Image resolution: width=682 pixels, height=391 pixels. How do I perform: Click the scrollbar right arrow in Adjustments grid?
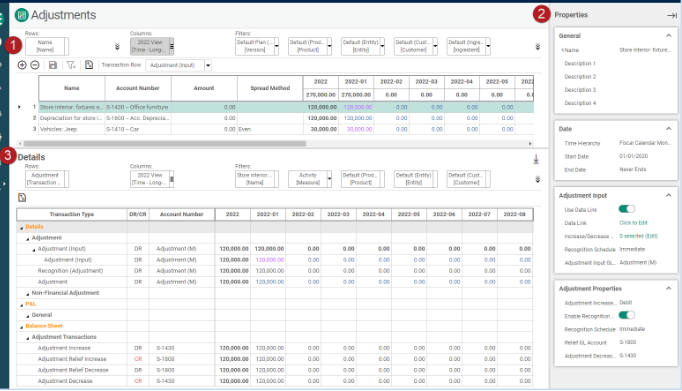point(530,144)
